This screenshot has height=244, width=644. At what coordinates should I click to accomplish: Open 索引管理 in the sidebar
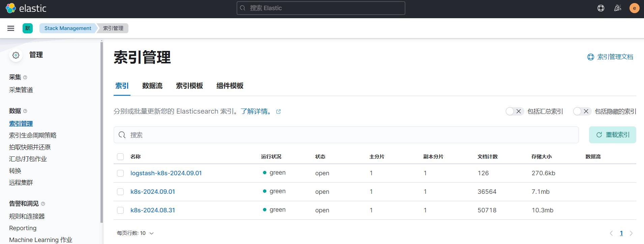click(x=21, y=124)
